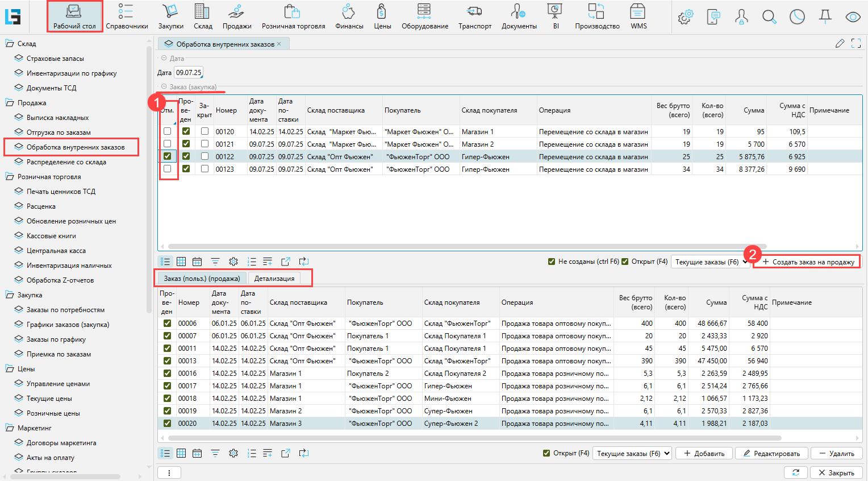Click the pencil edit icon near tab bar

[840, 44]
